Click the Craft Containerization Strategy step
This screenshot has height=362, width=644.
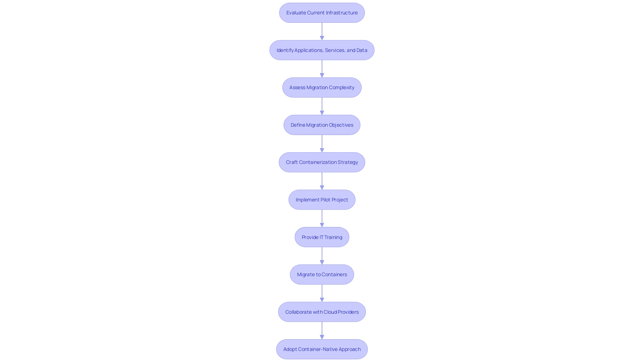point(322,162)
